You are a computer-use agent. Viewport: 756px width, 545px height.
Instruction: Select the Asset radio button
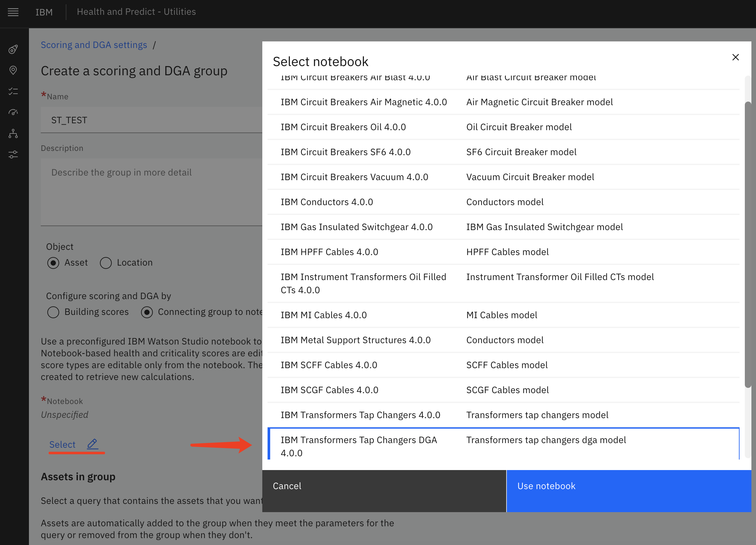point(53,263)
